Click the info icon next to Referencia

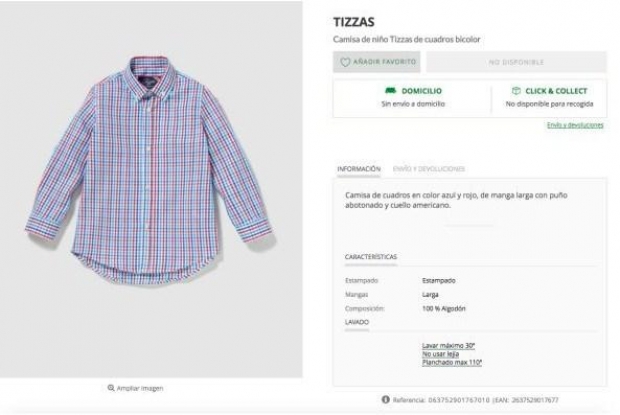(x=386, y=400)
